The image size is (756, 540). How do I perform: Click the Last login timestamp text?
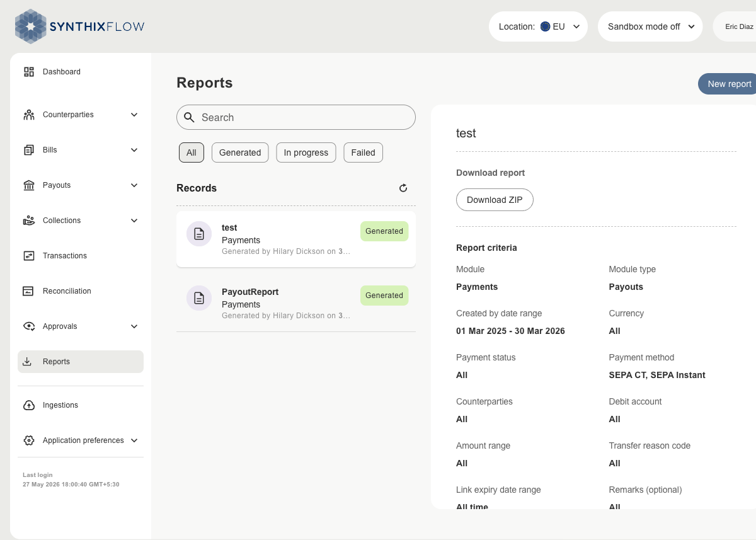pyautogui.click(x=71, y=485)
